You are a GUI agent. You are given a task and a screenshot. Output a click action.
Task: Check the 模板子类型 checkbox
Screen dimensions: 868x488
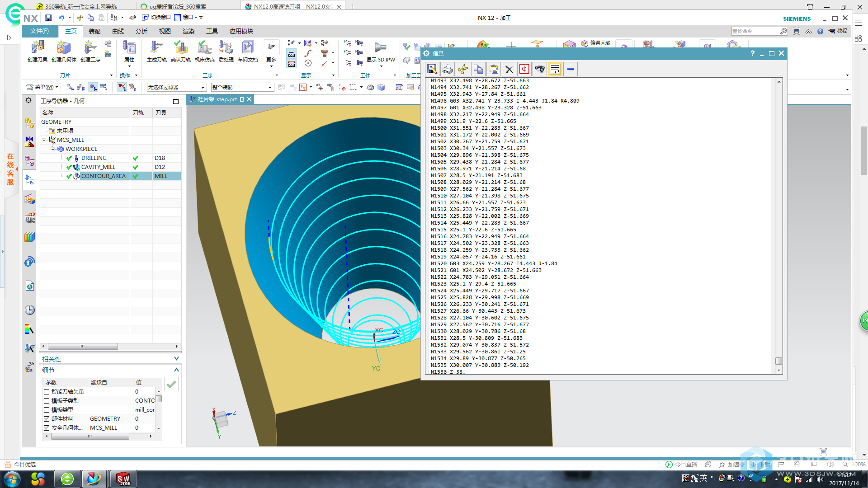point(47,401)
